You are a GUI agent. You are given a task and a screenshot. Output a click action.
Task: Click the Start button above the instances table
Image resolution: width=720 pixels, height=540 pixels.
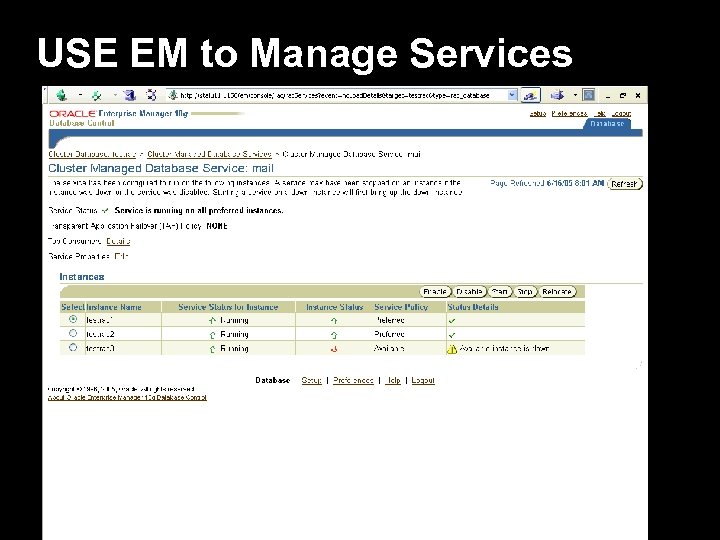[x=500, y=292]
